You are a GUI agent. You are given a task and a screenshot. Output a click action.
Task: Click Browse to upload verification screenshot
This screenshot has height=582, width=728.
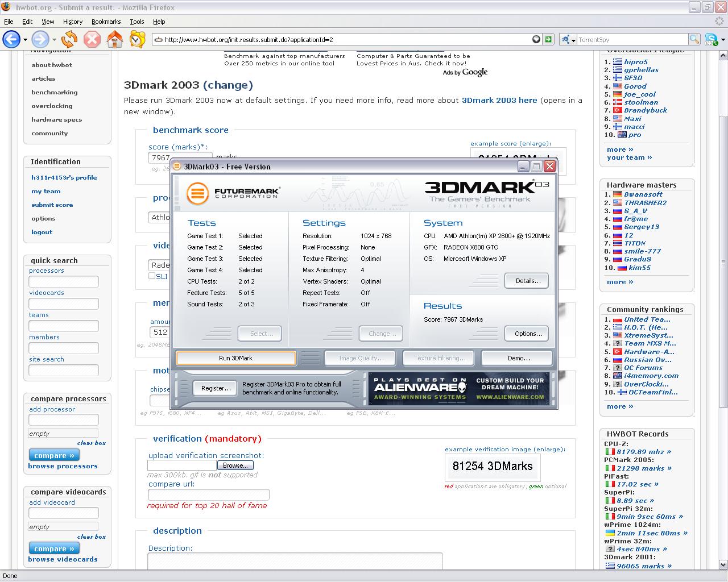click(x=234, y=465)
